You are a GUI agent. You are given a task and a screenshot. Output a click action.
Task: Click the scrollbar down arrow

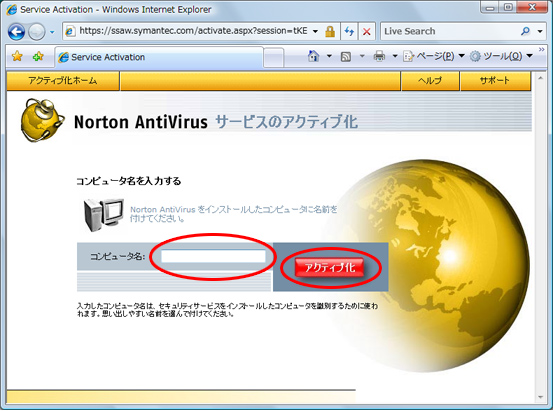[540, 397]
